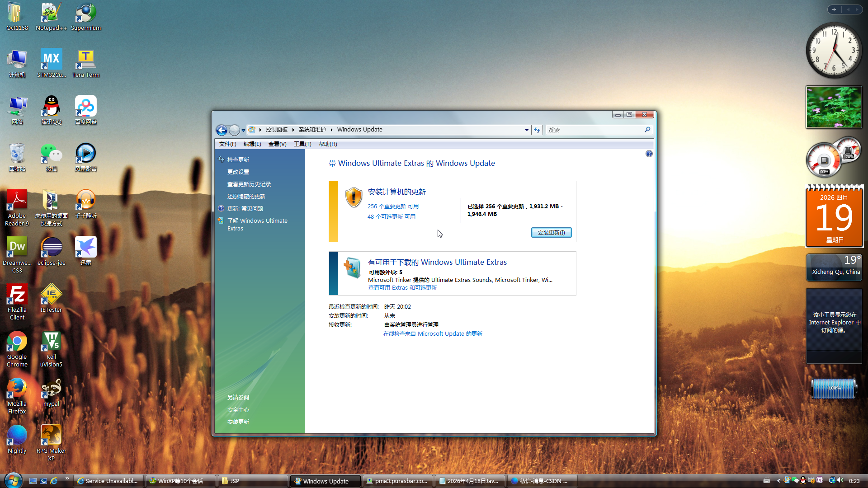Click the 安装更新(I) button

point(551,232)
